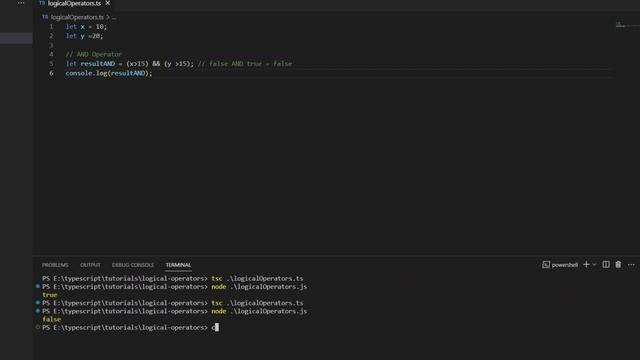Switch to the DEBUG CONSOLE tab
640x360 pixels.
[x=133, y=265]
